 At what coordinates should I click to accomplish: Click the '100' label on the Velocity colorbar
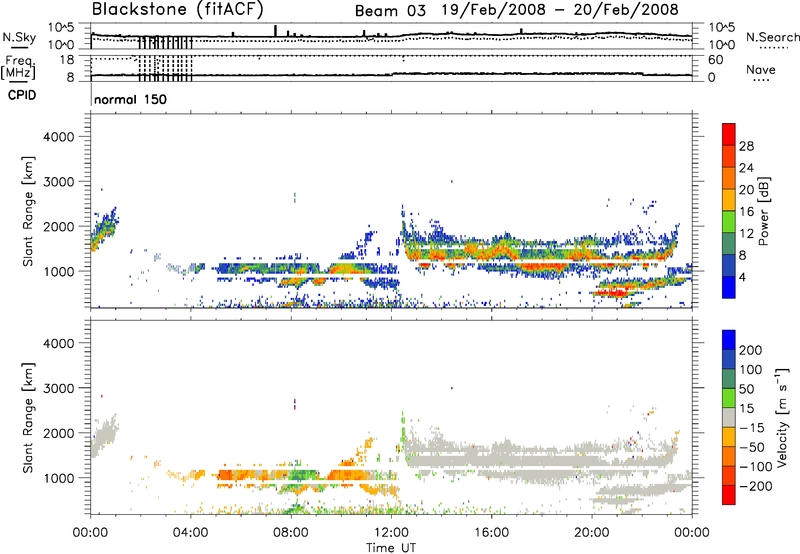coord(751,369)
